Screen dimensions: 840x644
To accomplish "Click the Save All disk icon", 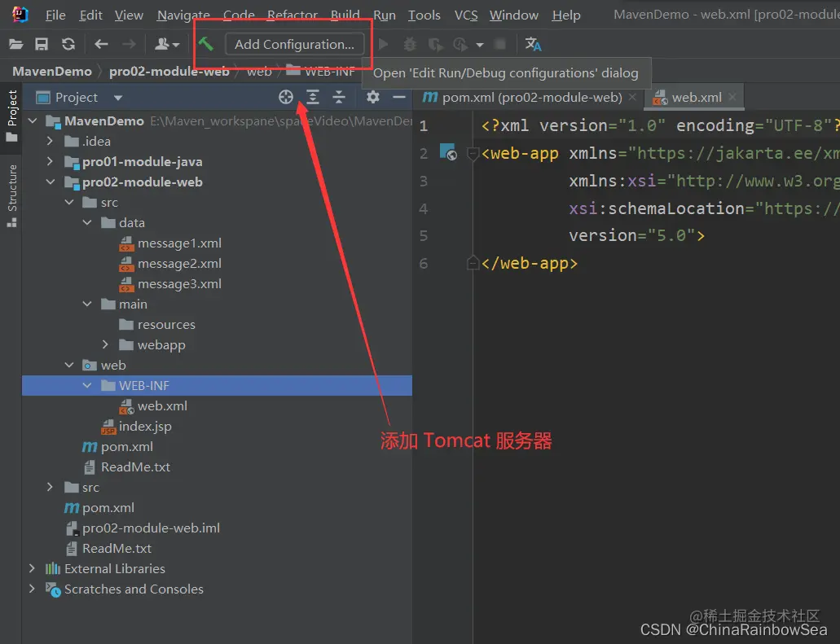I will pos(42,44).
